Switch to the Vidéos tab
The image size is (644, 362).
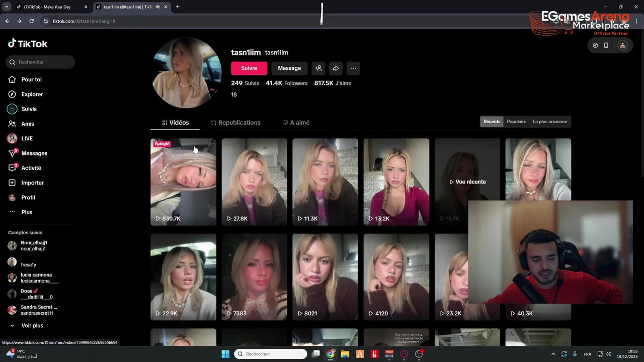pyautogui.click(x=175, y=123)
